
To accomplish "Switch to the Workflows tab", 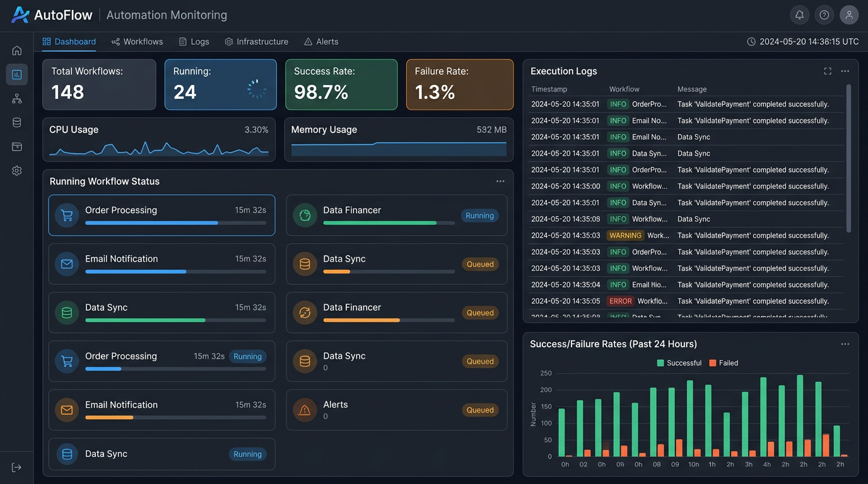I will point(137,42).
